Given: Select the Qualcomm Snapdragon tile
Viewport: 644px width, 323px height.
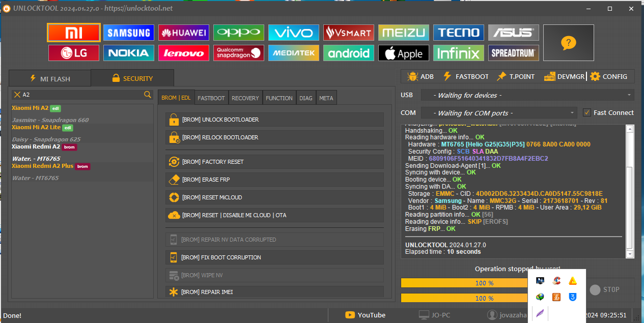Looking at the screenshot, I should pos(239,53).
